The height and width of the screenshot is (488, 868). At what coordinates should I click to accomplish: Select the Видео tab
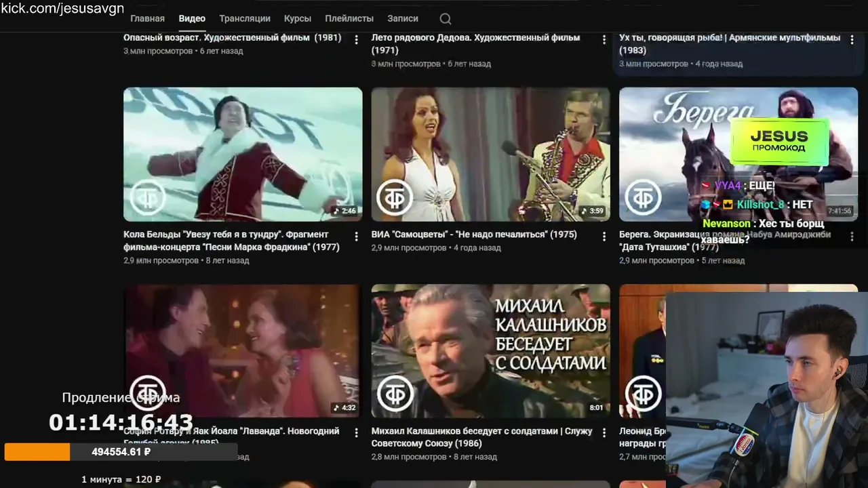pyautogui.click(x=192, y=18)
